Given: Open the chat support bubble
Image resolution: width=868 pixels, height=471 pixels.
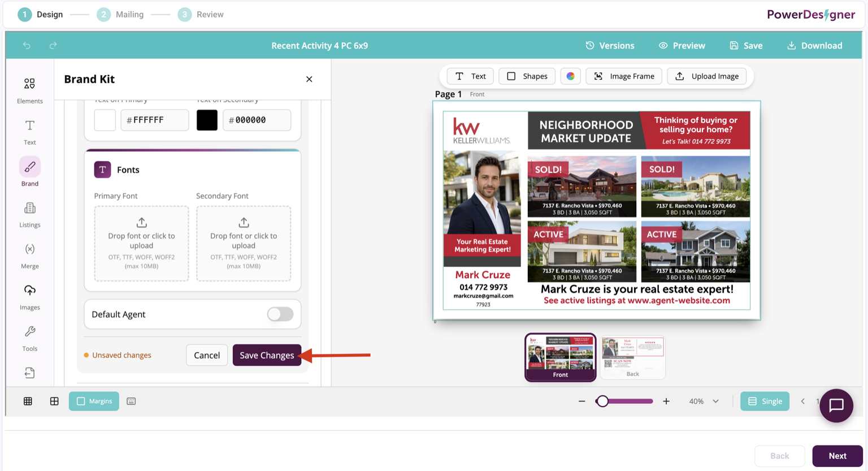Looking at the screenshot, I should [836, 405].
